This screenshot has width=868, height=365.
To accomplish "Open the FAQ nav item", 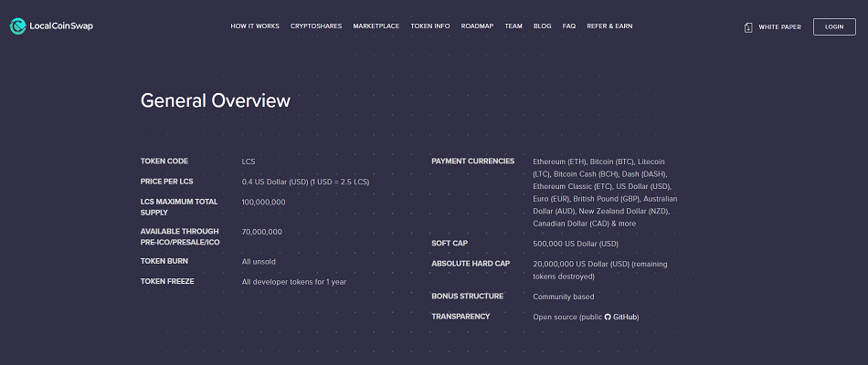I will (x=569, y=26).
